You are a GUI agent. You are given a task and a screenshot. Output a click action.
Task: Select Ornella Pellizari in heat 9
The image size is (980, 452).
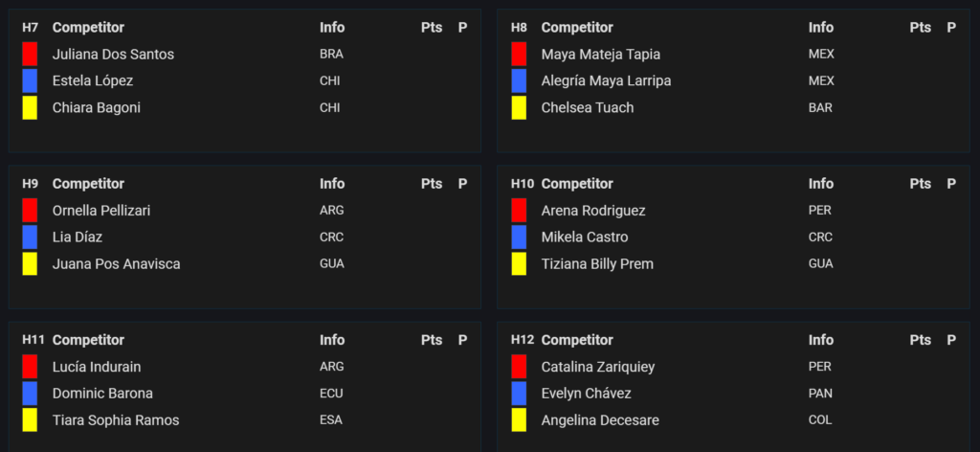[101, 211]
